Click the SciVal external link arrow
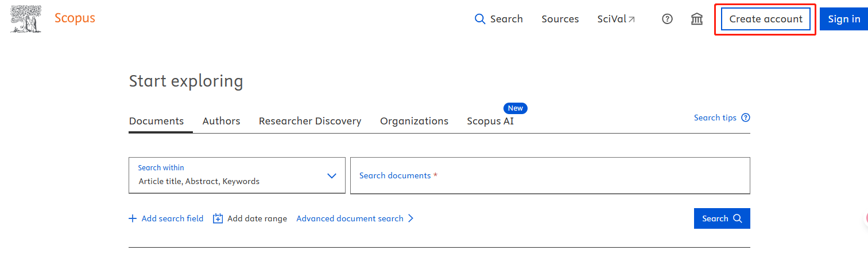This screenshot has width=868, height=258. click(631, 19)
